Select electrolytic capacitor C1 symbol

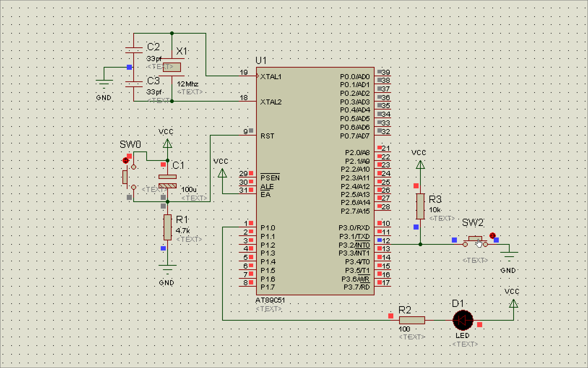(168, 182)
